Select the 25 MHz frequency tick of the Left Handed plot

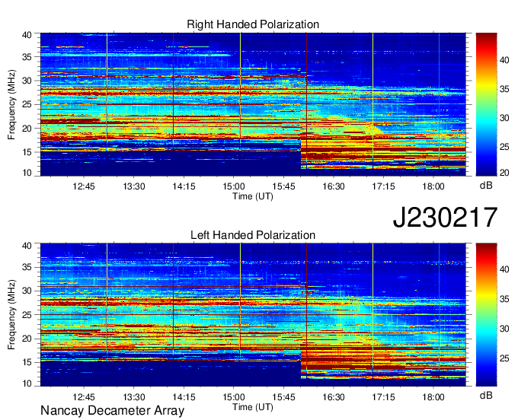pos(27,315)
